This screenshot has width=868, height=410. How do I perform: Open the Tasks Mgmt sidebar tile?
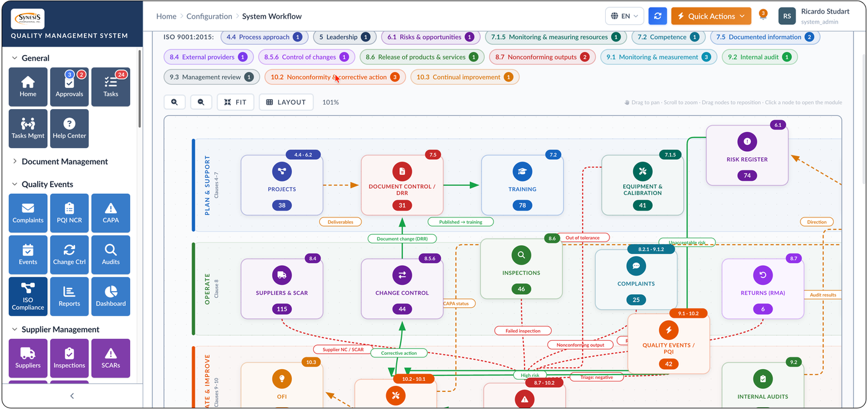pyautogui.click(x=28, y=129)
